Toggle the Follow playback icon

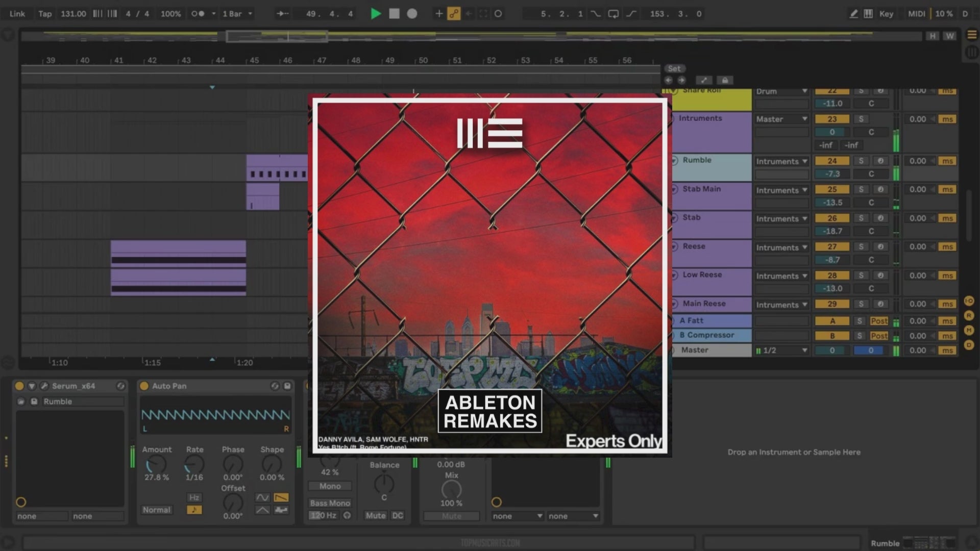pyautogui.click(x=282, y=14)
